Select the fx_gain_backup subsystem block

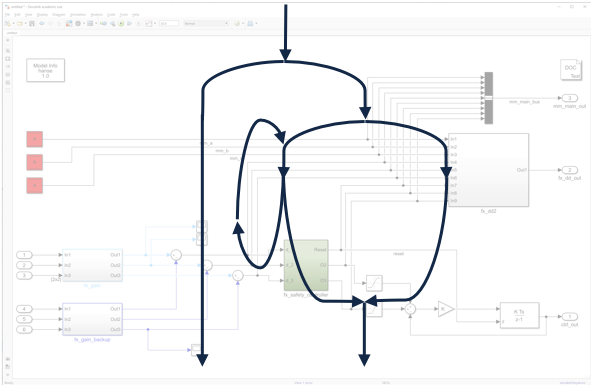click(x=92, y=319)
